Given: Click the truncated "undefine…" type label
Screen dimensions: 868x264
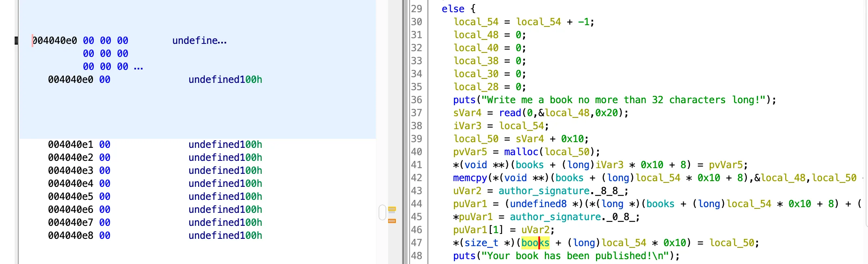Looking at the screenshot, I should tap(199, 41).
